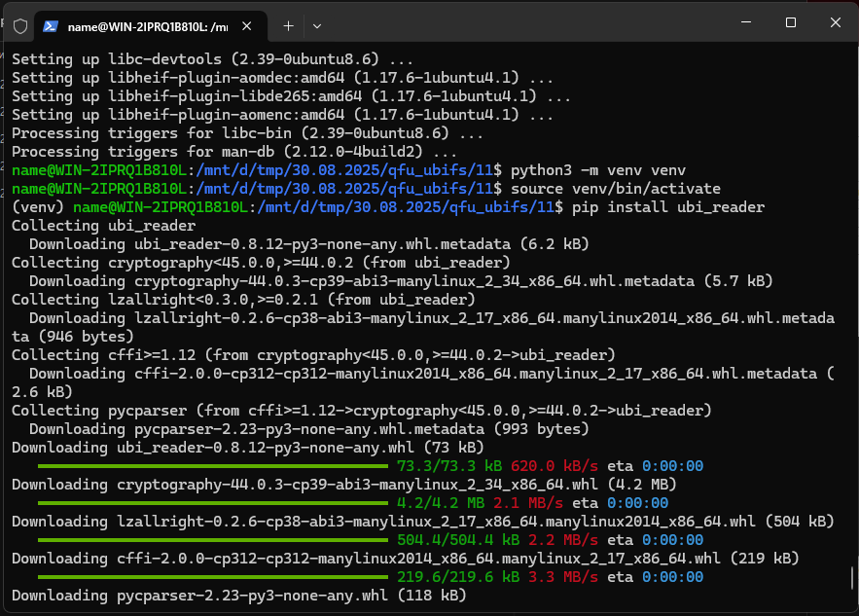
Task: Click 'Collecting cryptography<45.0.0,>=44.0.2' line
Action: [261, 263]
